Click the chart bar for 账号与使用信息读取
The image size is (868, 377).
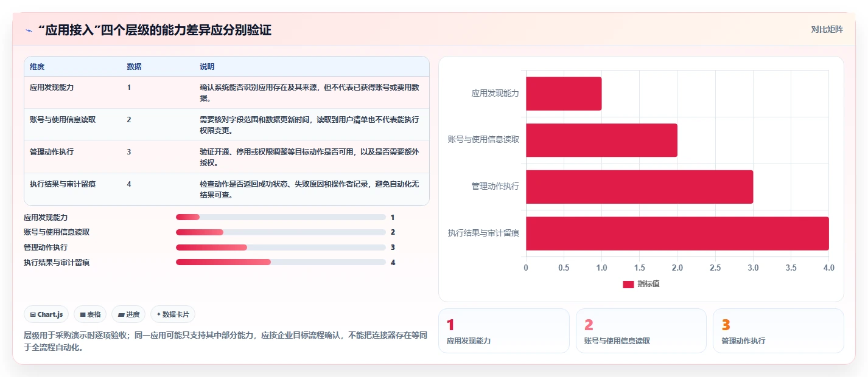601,140
